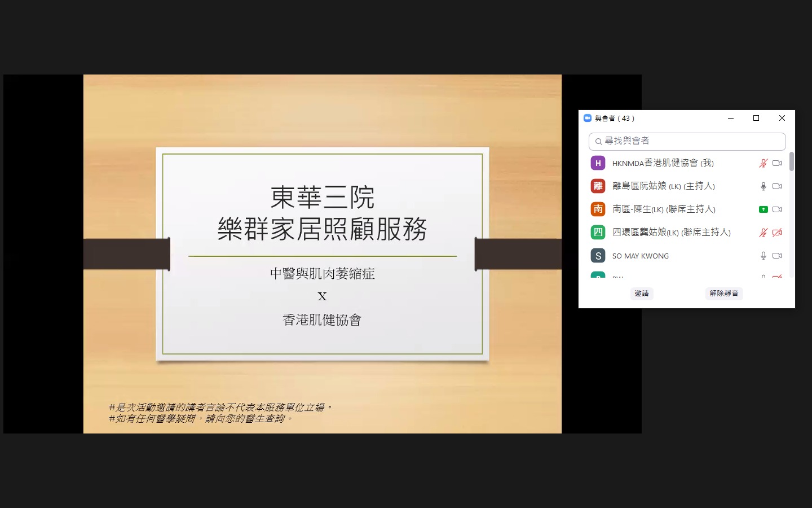Click the slide title 東華三院

click(323, 198)
